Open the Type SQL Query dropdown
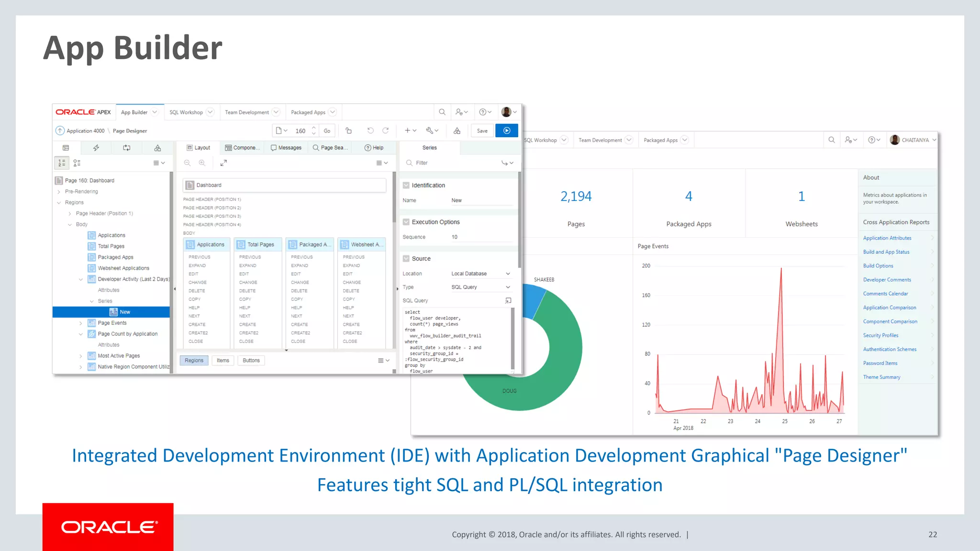The height and width of the screenshot is (551, 980). point(481,287)
